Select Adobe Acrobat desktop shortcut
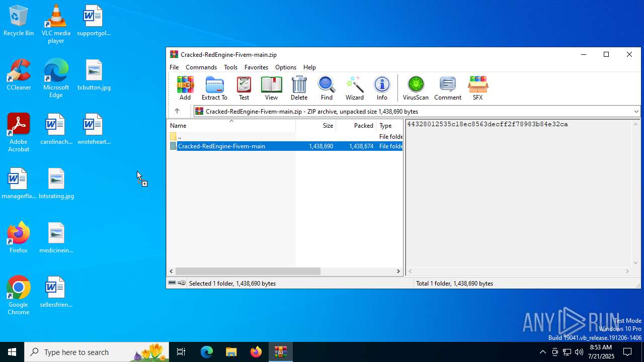 (x=19, y=133)
